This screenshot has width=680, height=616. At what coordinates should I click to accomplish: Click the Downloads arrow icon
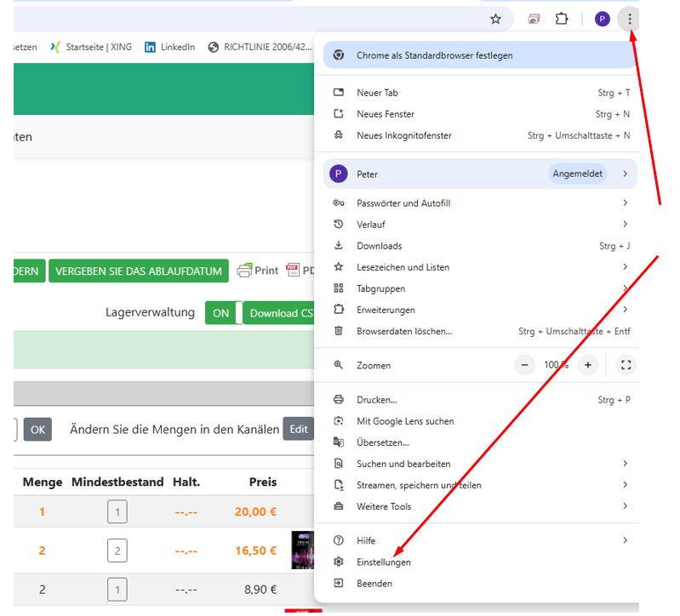coord(338,245)
